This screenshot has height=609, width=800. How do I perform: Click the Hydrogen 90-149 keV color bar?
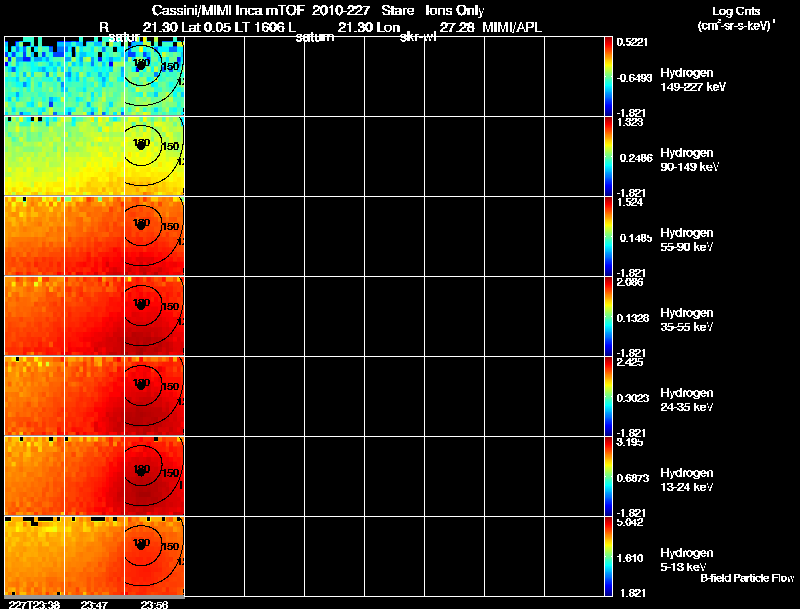(608, 156)
